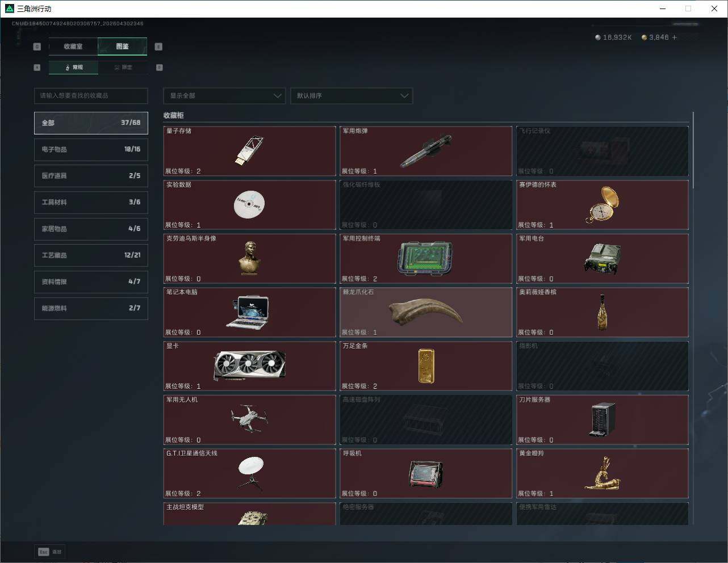This screenshot has width=728, height=563.
Task: Show the 全部 category (37/68)
Action: click(91, 123)
